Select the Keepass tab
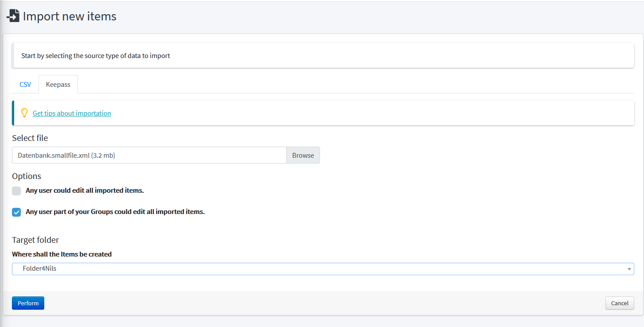 [x=58, y=84]
